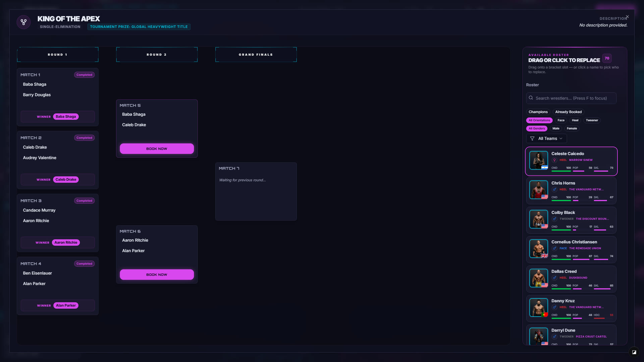
Task: Select the All Orientations filter
Action: click(539, 120)
